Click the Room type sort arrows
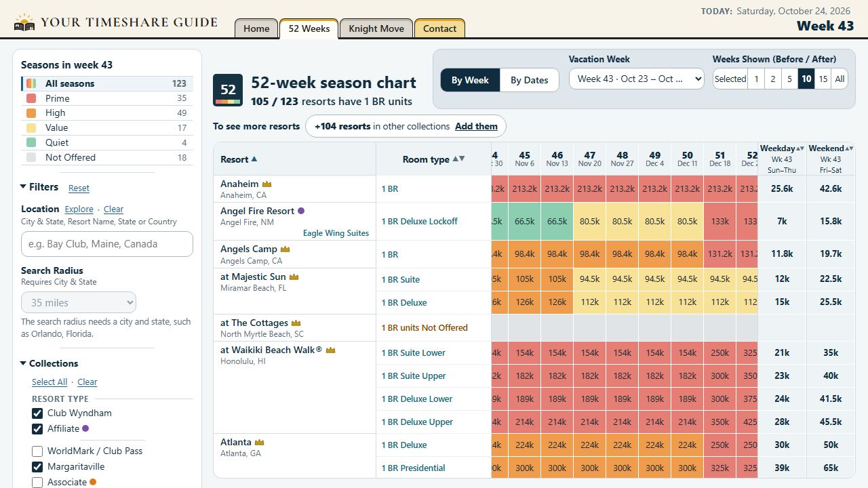Image resolution: width=868 pixels, height=488 pixels. click(458, 159)
